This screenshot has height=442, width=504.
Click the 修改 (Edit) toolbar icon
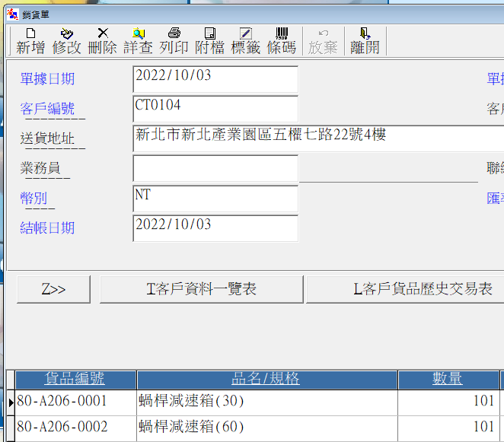[x=66, y=40]
